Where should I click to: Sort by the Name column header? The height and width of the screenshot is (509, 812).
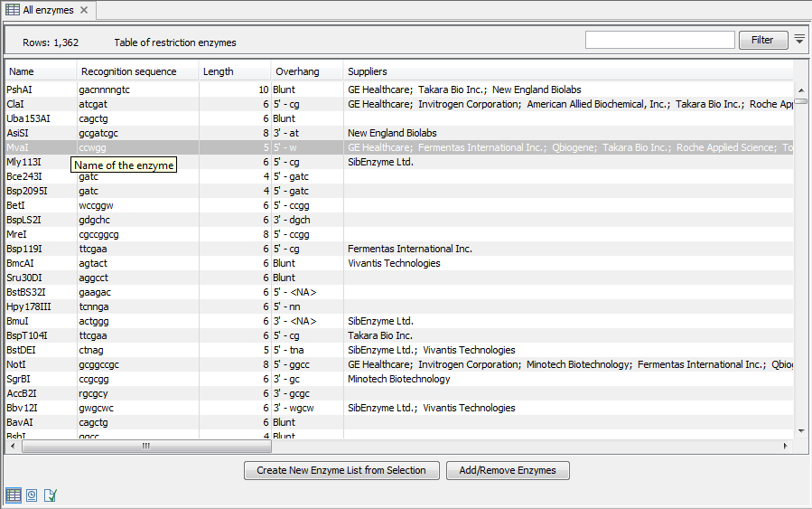click(x=40, y=71)
